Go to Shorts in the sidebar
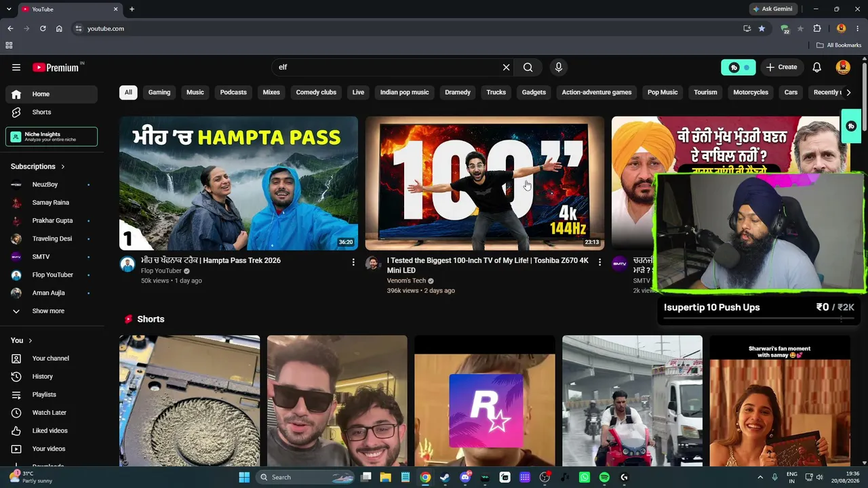The width and height of the screenshot is (868, 488). click(x=52, y=113)
